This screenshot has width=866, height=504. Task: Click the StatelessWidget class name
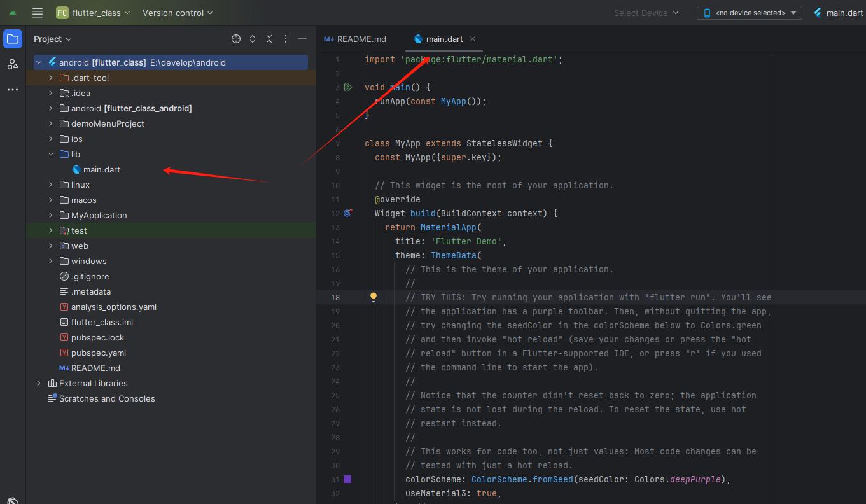[x=504, y=143]
